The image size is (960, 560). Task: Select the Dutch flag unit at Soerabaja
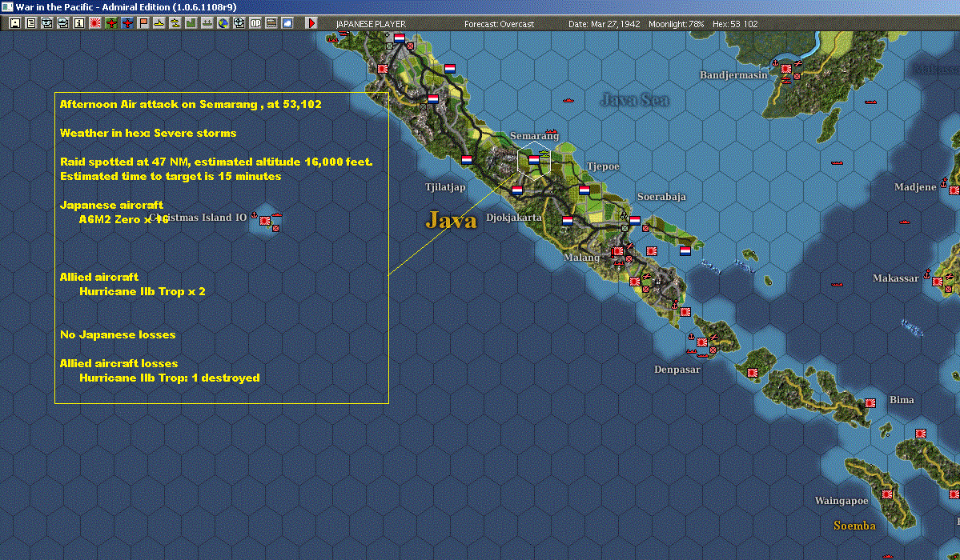635,220
